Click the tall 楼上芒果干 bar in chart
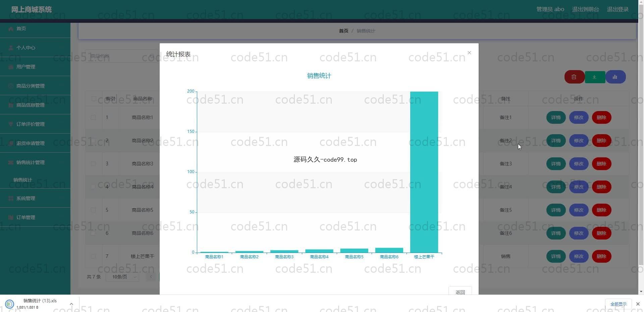 coord(424,172)
